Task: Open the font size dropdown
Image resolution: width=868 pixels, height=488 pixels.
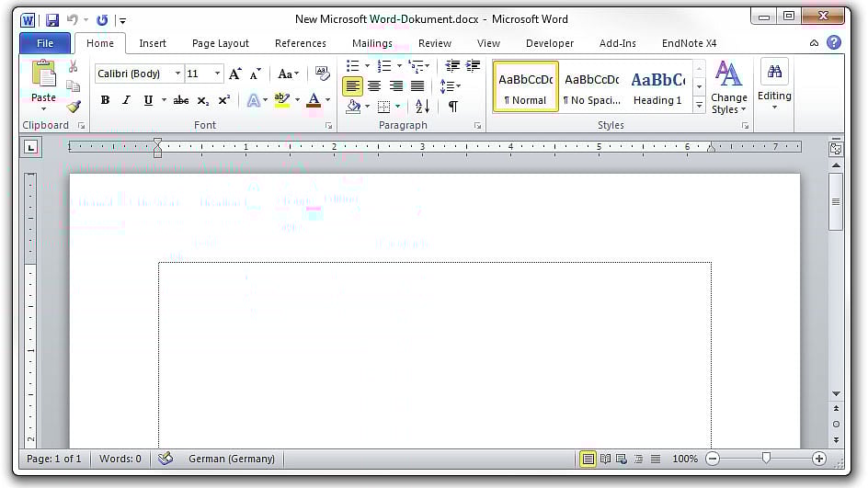Action: pos(218,74)
